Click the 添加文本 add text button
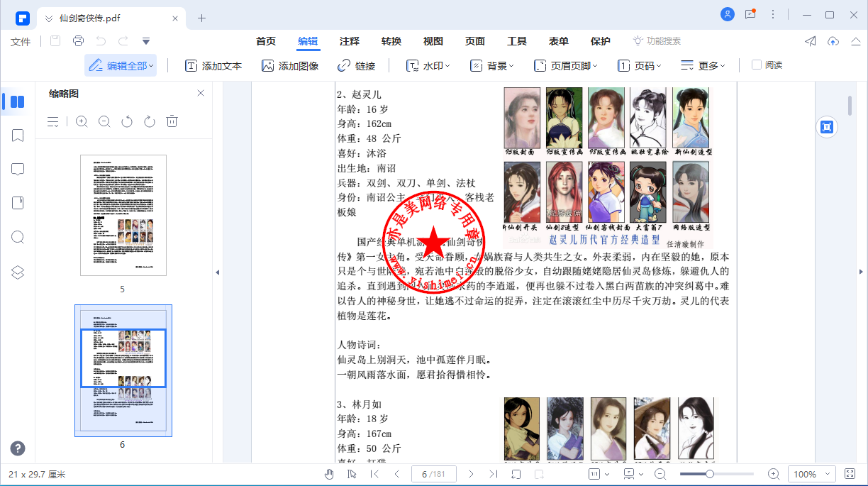The height and width of the screenshot is (486, 868). tap(213, 66)
